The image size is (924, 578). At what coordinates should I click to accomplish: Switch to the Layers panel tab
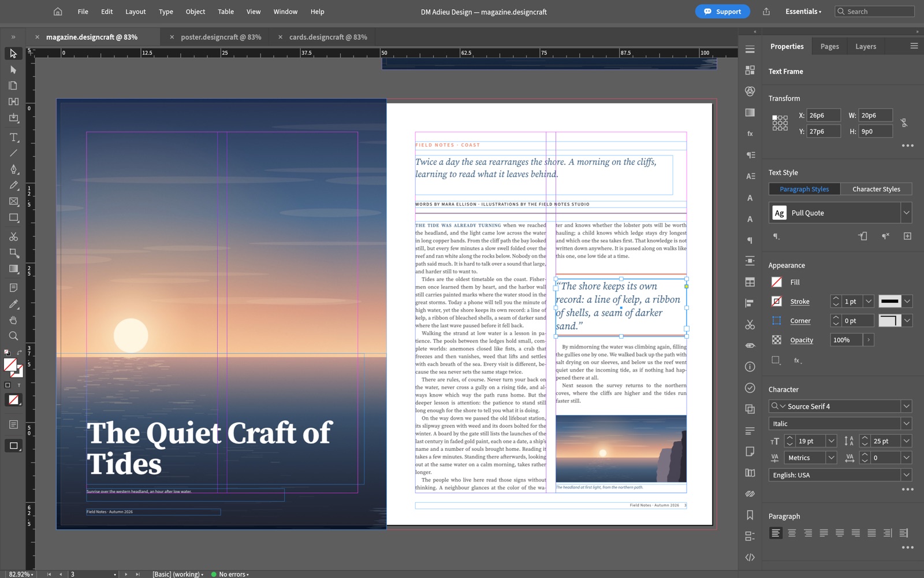tap(866, 46)
